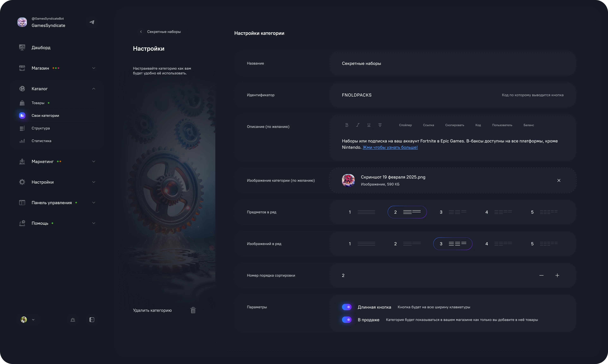
Task: Apply strikethrough formatting in editor
Action: tap(380, 125)
